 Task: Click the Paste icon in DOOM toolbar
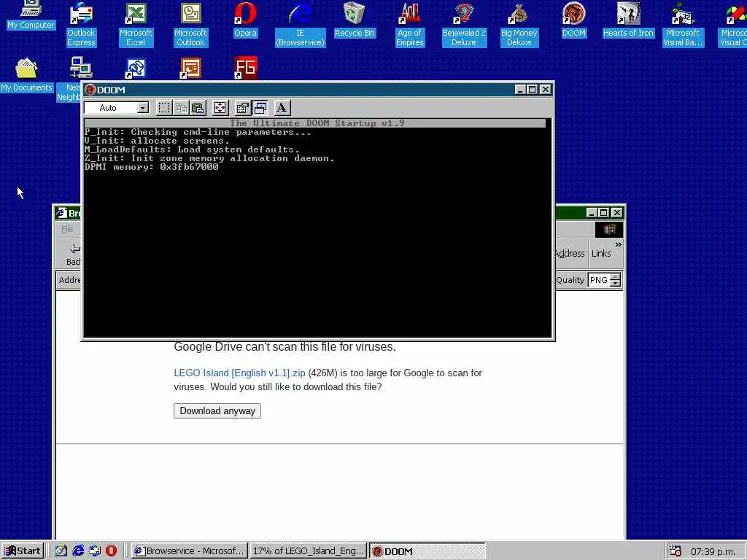click(x=198, y=108)
